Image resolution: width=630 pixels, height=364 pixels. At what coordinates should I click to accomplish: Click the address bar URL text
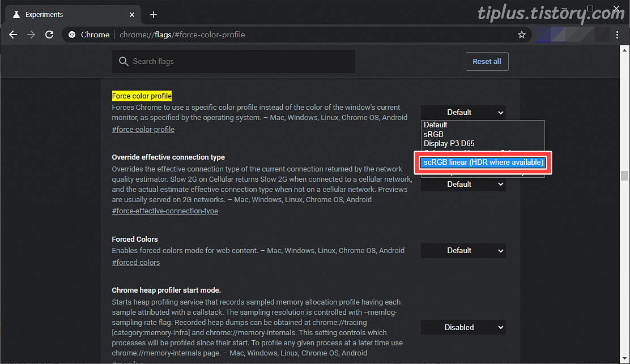point(182,35)
